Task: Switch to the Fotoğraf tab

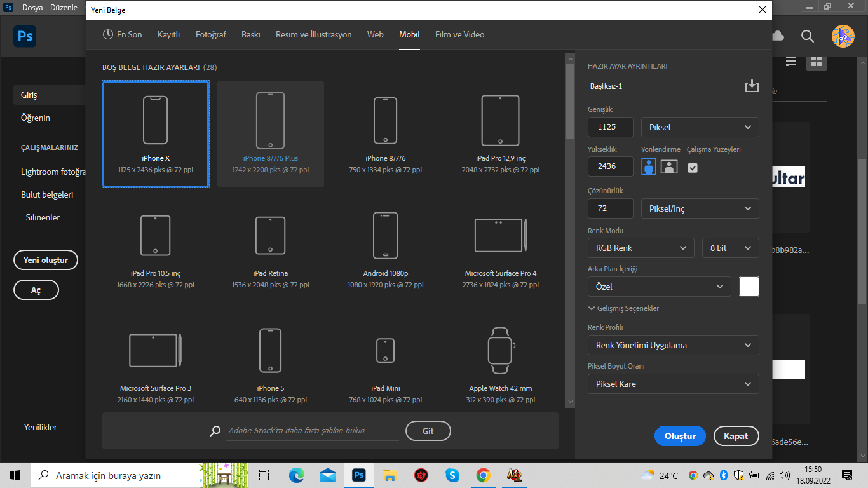Action: (x=211, y=34)
